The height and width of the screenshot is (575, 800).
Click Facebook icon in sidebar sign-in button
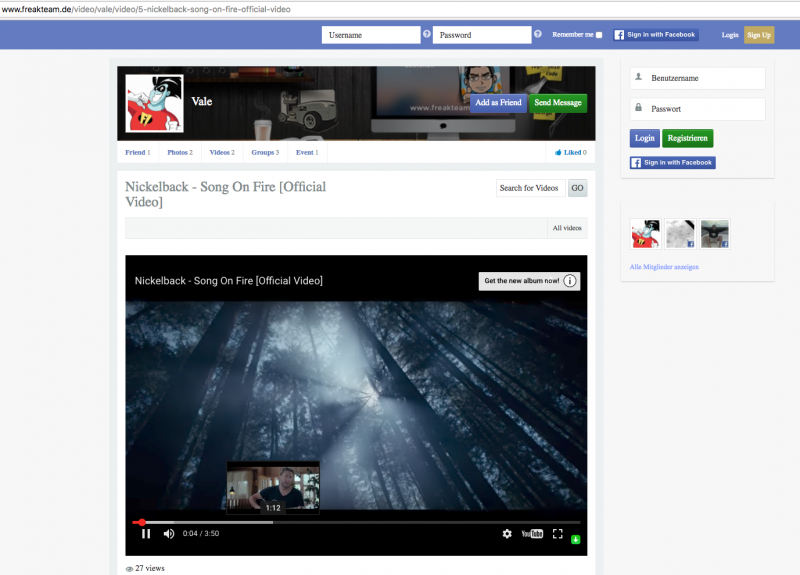(x=636, y=163)
